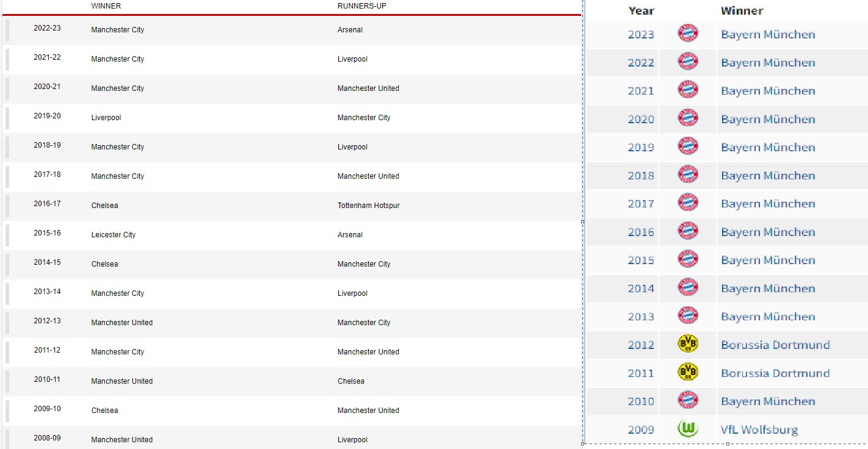The height and width of the screenshot is (449, 868).
Task: Click the Year column header
Action: point(641,10)
